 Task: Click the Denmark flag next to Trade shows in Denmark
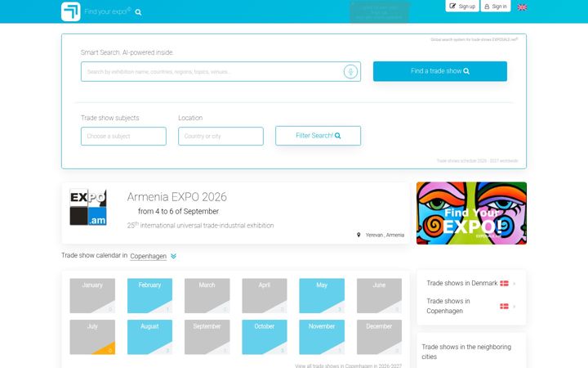click(x=504, y=284)
